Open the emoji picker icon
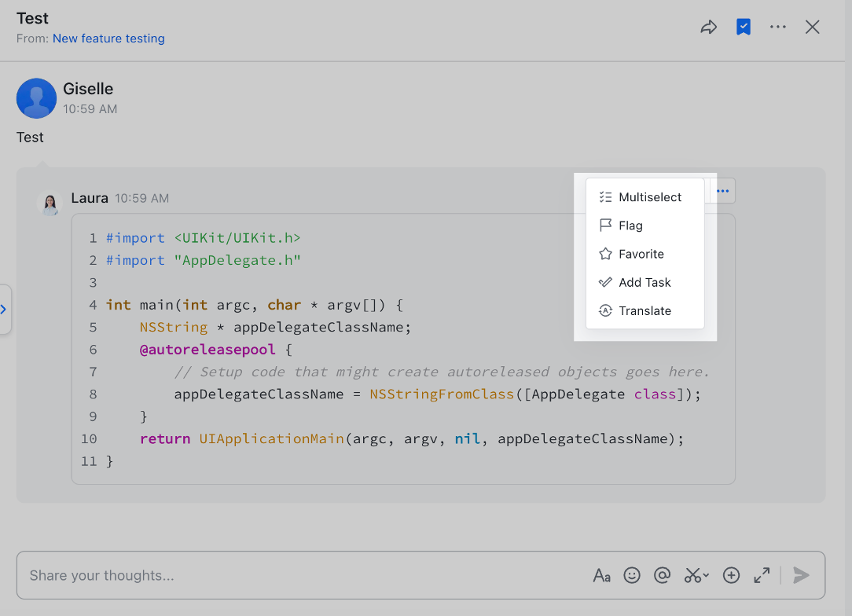This screenshot has height=616, width=852. tap(632, 576)
